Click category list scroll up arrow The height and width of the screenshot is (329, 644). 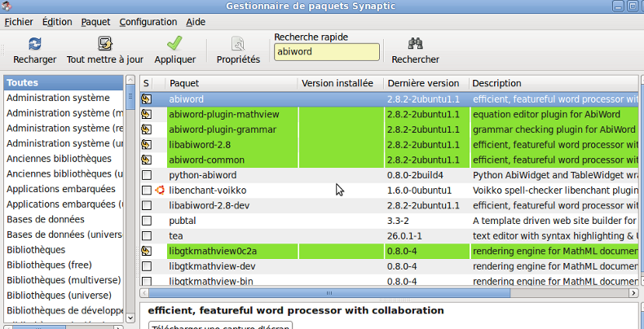point(130,80)
